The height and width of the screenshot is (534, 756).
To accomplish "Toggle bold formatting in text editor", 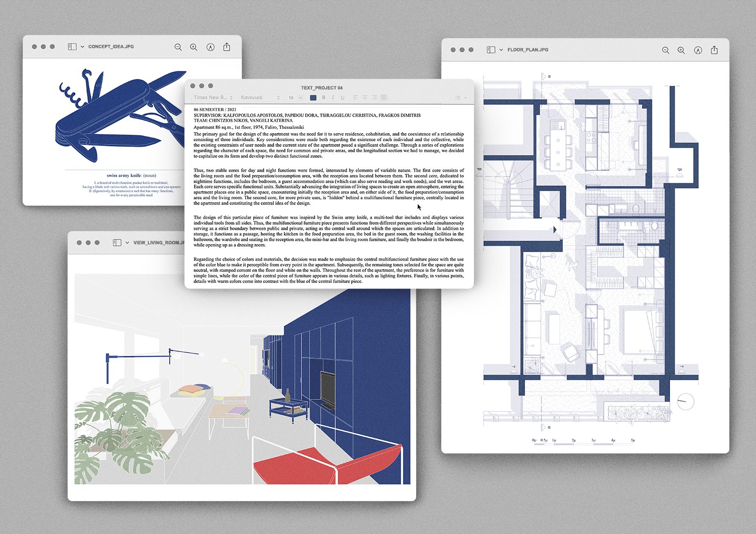I will pos(324,98).
